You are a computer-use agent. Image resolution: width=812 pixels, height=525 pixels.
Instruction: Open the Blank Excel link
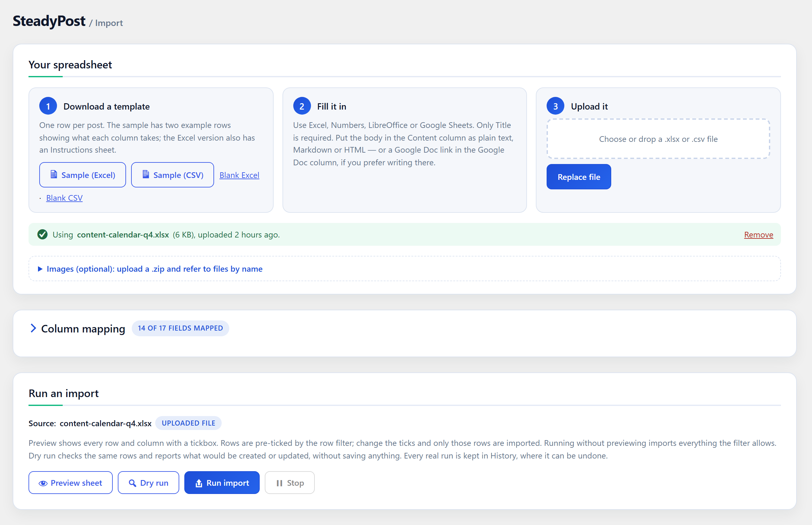(x=239, y=175)
